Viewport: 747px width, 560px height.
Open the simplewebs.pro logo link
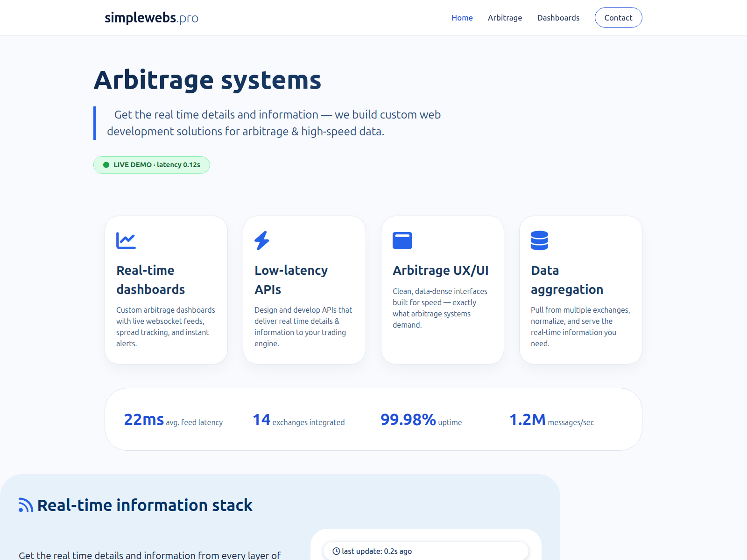click(151, 18)
